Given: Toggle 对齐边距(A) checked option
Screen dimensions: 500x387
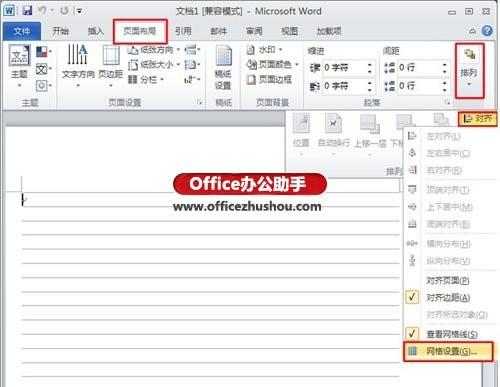Looking at the screenshot, I should pos(449,297).
